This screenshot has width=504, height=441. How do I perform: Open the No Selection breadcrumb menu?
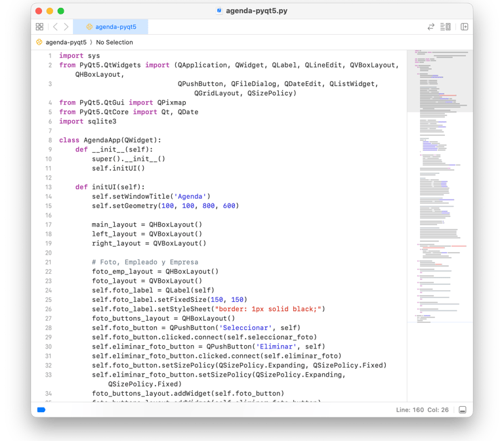pos(114,43)
